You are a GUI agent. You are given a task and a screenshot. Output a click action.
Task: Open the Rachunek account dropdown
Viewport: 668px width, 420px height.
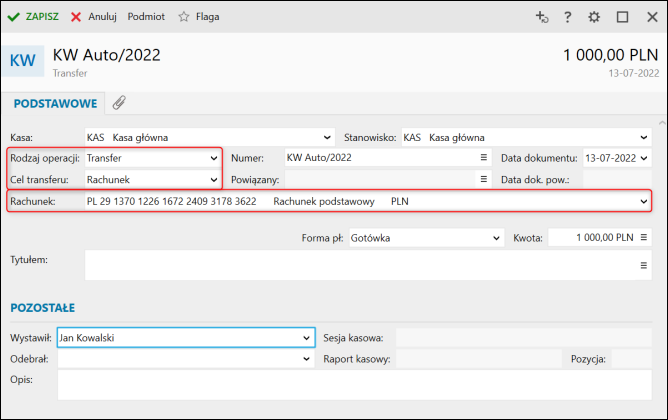(x=645, y=201)
